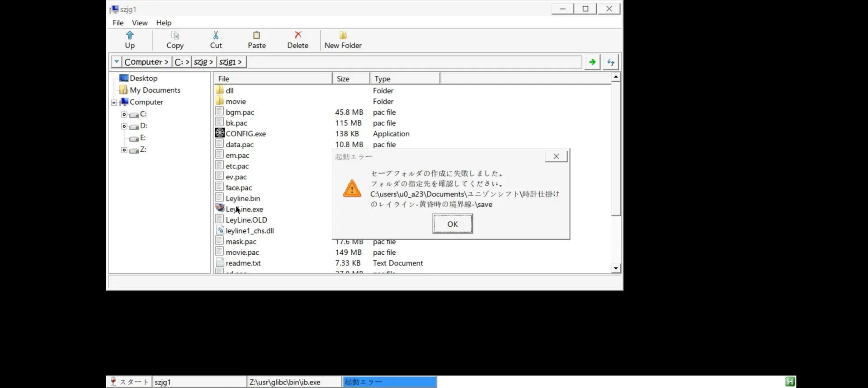Click the szjg breadcrumb segment

point(203,62)
